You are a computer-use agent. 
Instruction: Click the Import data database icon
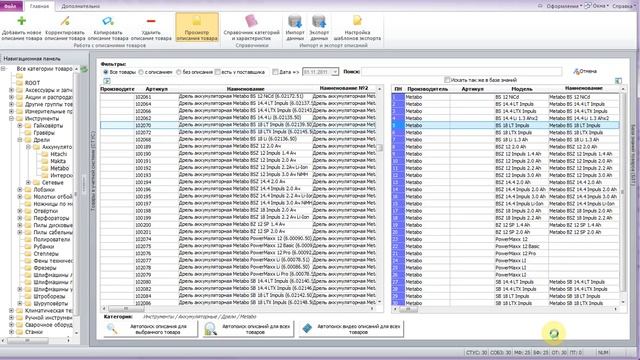click(x=295, y=21)
